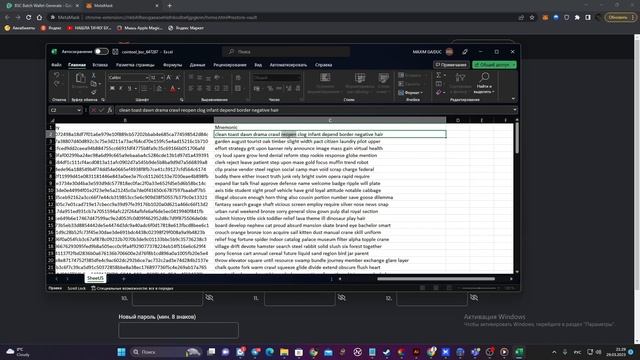Click the save icon in Excel title bar
The height and width of the screenshot is (360, 640).
[x=115, y=52]
